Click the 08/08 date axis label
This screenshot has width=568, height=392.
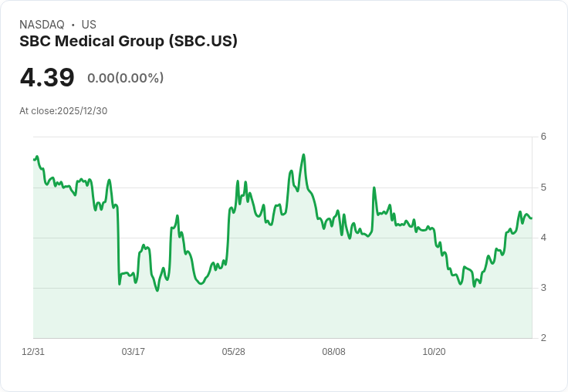coord(333,352)
